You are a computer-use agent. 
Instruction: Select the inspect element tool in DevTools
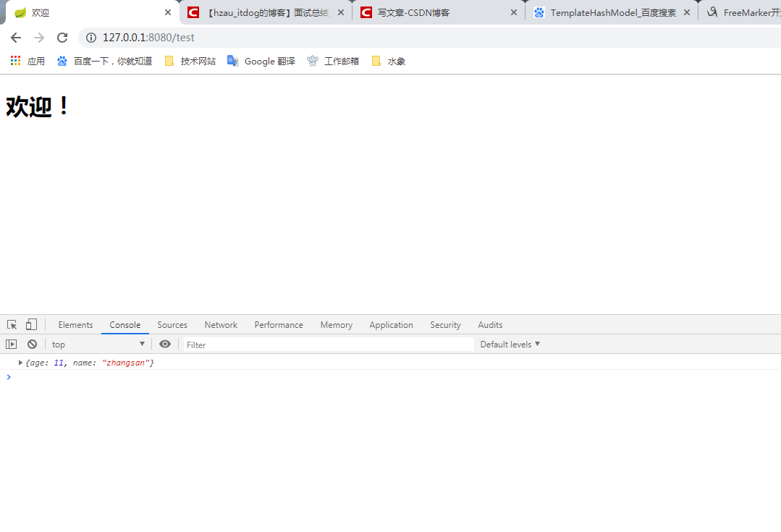click(x=11, y=324)
